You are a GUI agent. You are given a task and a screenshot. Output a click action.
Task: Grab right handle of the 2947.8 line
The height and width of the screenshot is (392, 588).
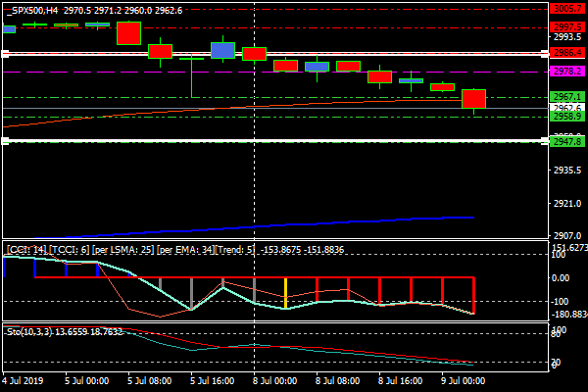click(545, 141)
